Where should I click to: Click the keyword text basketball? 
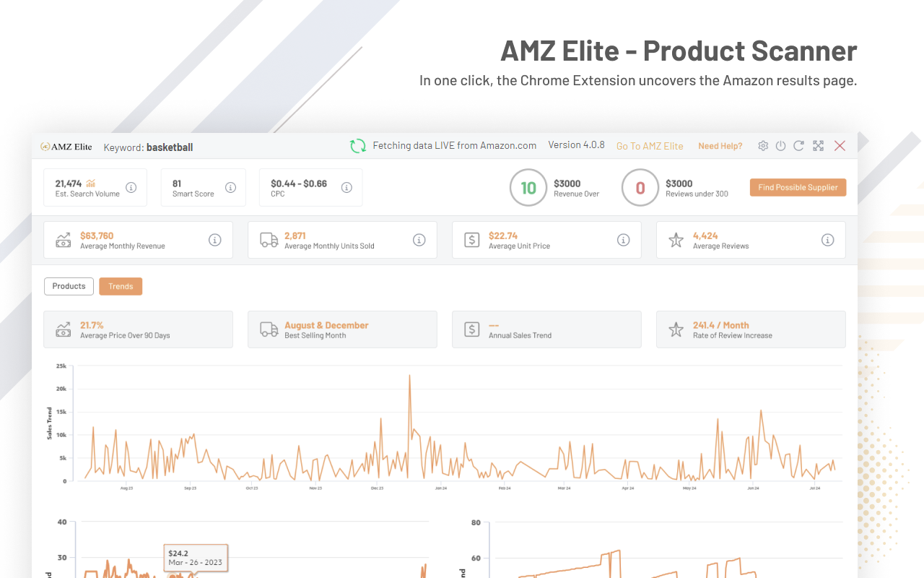(x=170, y=147)
